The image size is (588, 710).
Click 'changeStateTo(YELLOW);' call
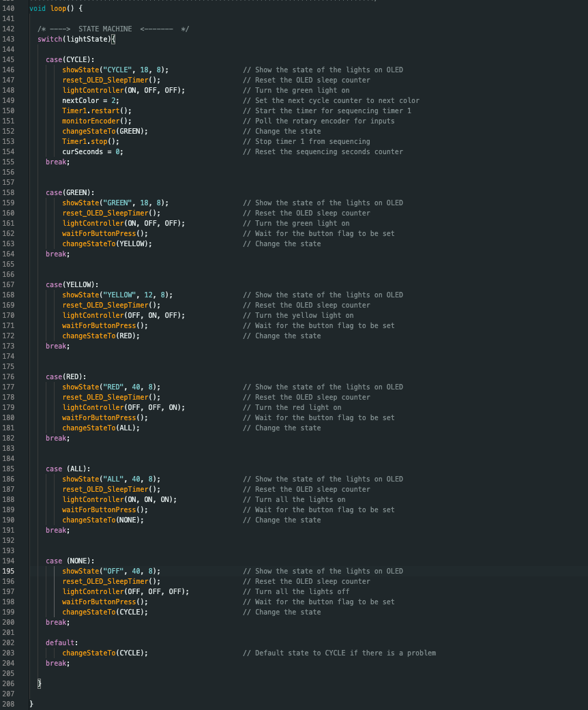click(107, 244)
